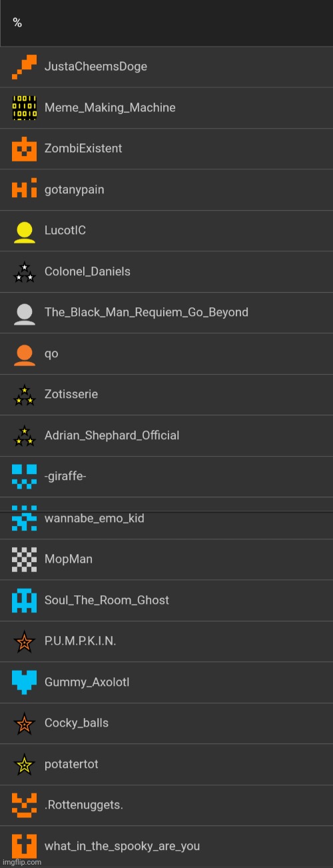Click the checkered icon beside MopMan

[x=24, y=559]
